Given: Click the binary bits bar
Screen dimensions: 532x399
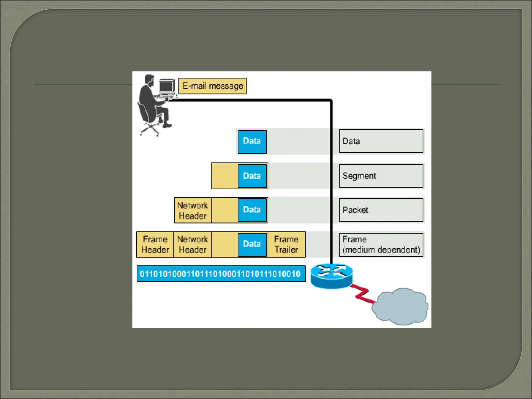Looking at the screenshot, I should (221, 274).
